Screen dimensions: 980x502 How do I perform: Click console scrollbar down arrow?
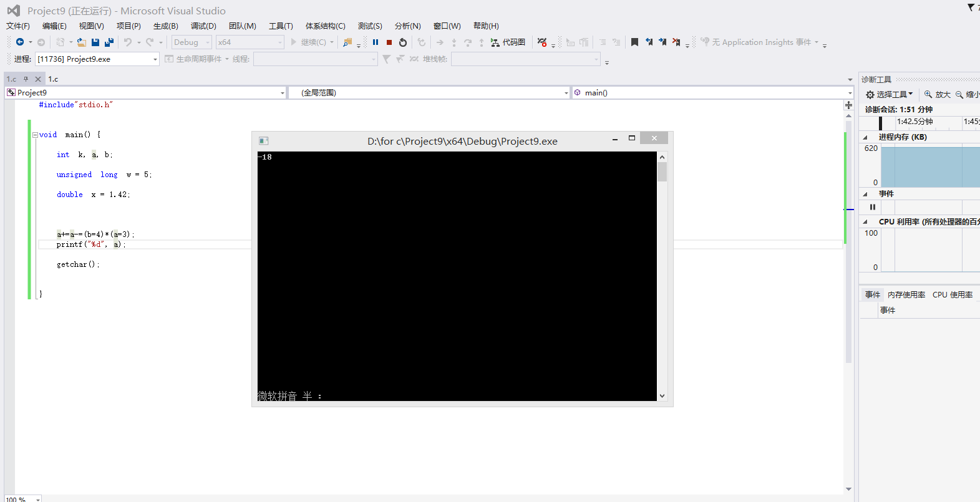click(662, 396)
